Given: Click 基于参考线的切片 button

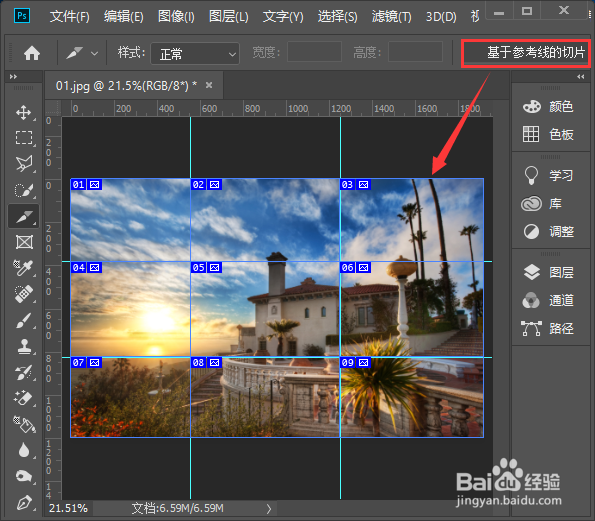Looking at the screenshot, I should 526,52.
